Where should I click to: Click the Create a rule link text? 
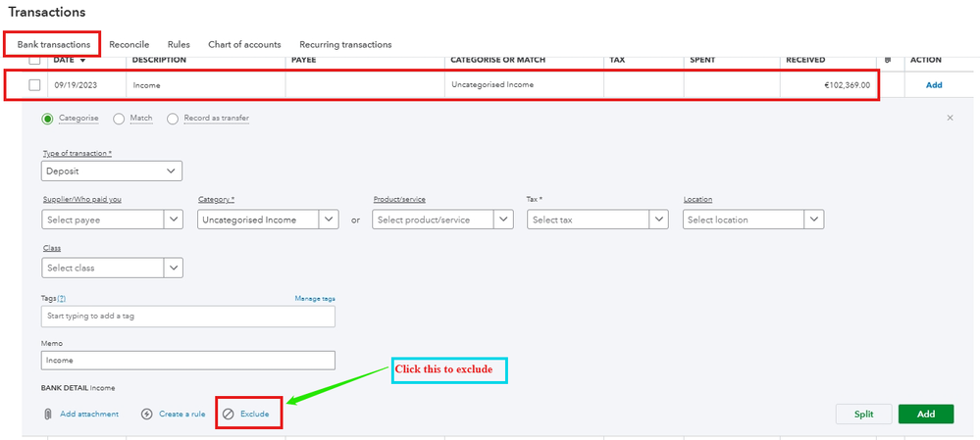coord(181,414)
